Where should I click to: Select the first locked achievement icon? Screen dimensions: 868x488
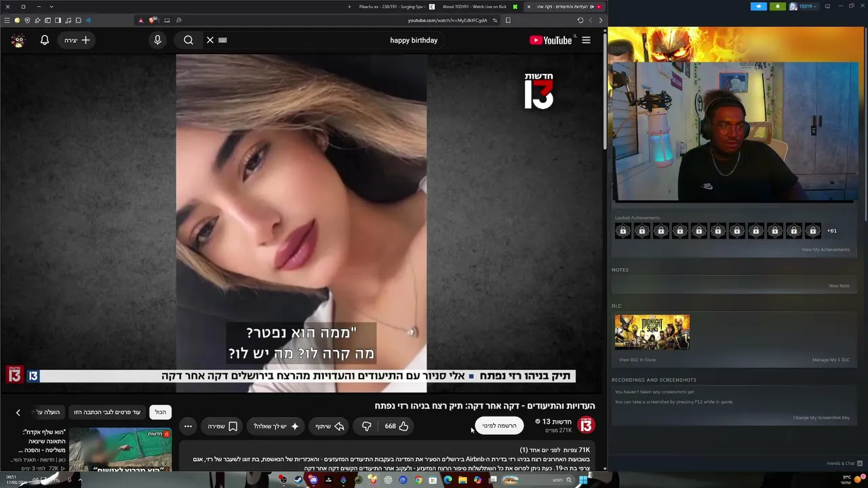coord(623,231)
